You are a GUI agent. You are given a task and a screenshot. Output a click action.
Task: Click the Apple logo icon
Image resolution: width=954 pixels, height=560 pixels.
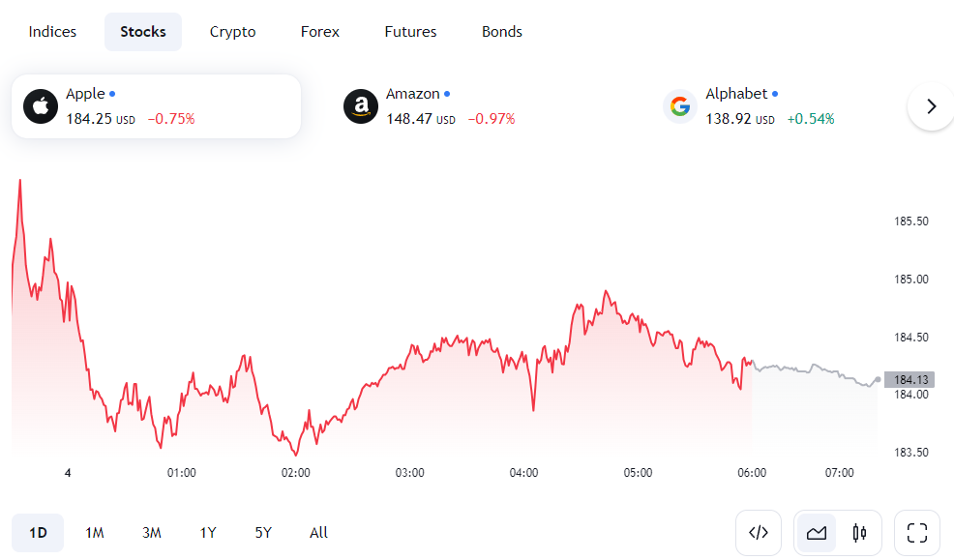tap(41, 106)
